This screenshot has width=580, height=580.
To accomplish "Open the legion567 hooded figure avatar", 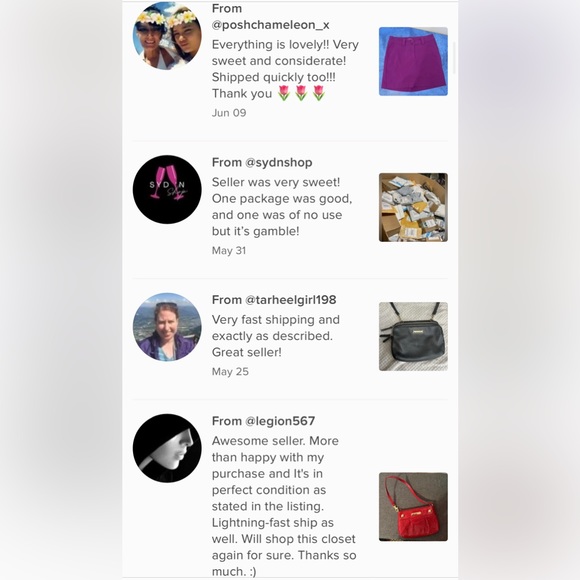I will pyautogui.click(x=167, y=448).
